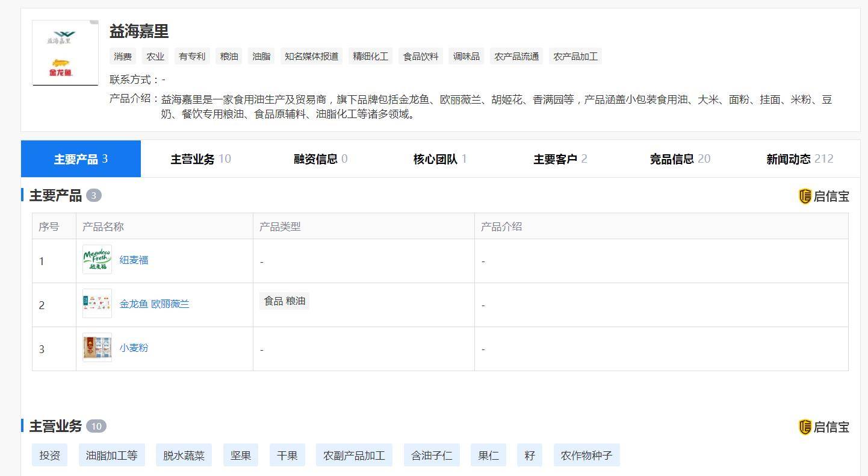Select the 投资 business tag
The height and width of the screenshot is (476, 868).
pos(49,456)
